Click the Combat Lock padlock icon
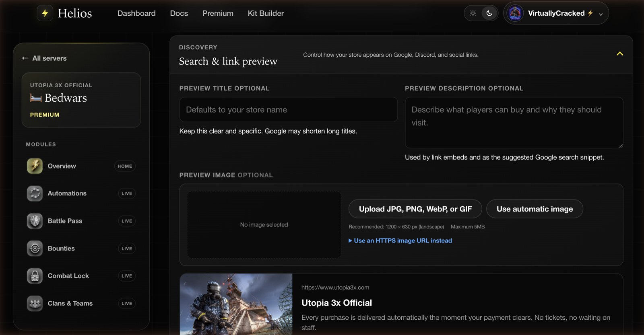Image resolution: width=644 pixels, height=335 pixels. point(35,276)
